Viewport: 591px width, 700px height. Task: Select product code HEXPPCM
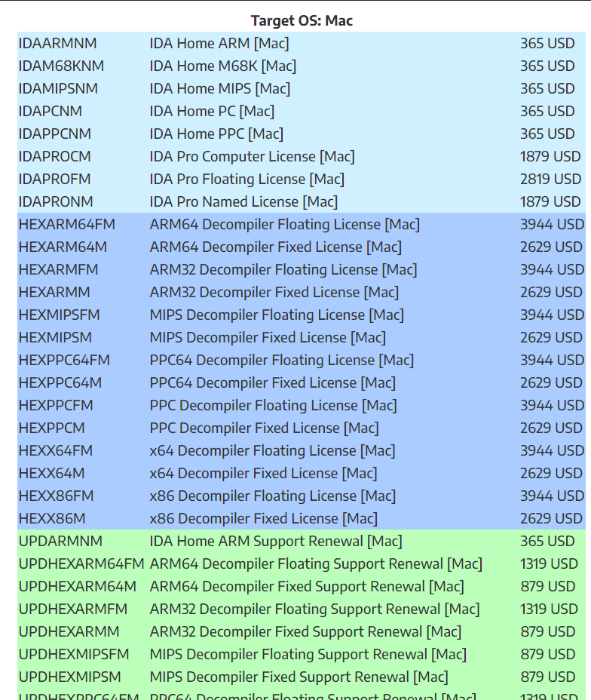point(52,428)
